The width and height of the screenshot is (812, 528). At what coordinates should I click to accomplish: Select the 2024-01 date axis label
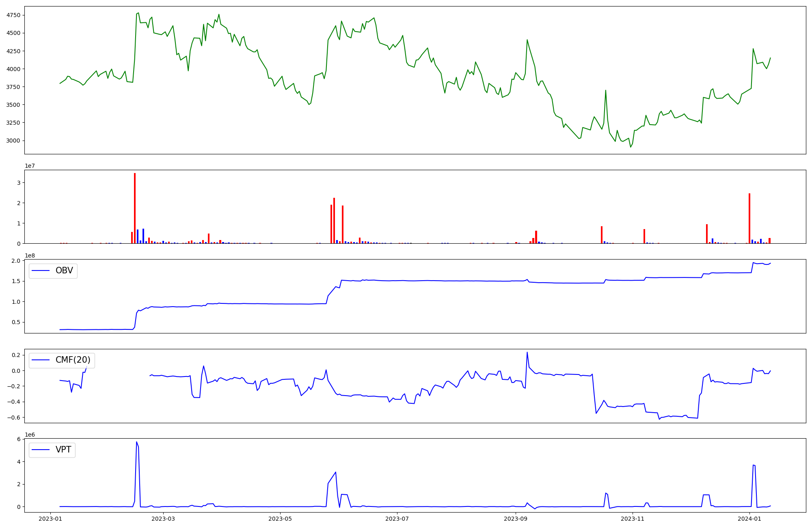point(749,519)
